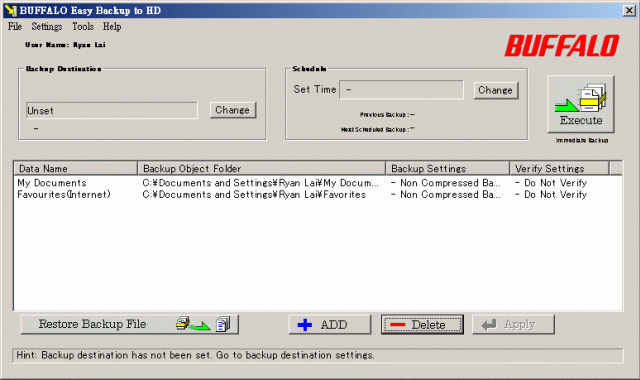Click Non Compressed setting for Favourites

pyautogui.click(x=446, y=195)
